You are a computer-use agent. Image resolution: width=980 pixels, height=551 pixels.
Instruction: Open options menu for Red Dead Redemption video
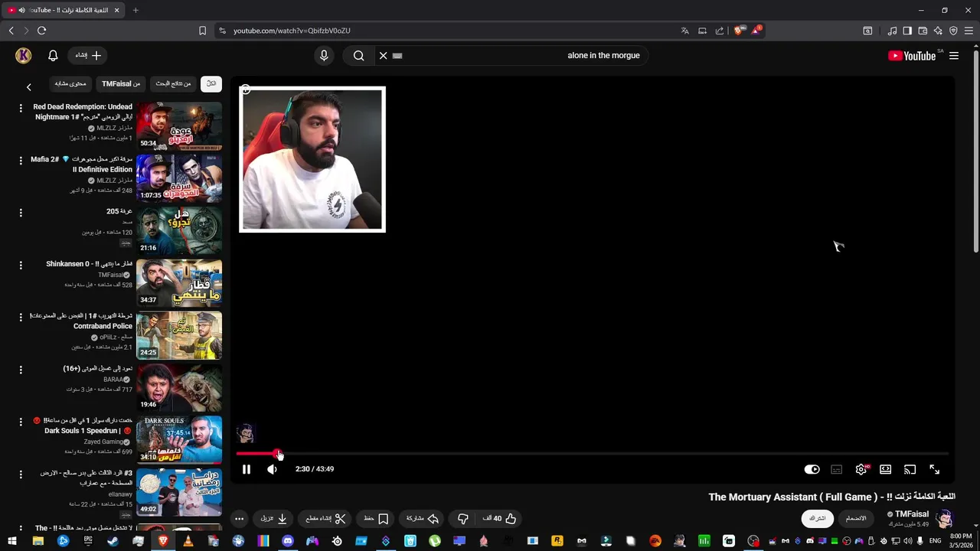tap(21, 108)
